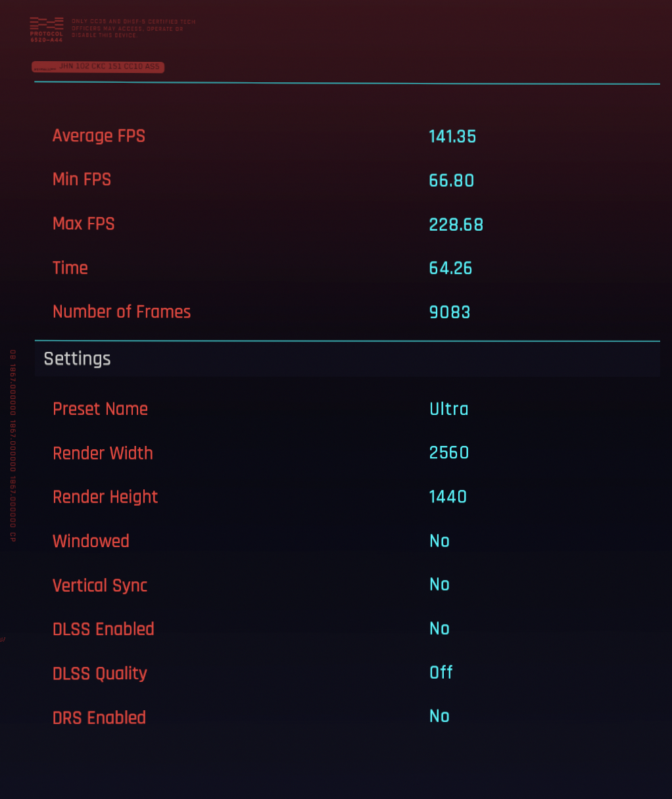Click the Average FPS label
This screenshot has width=672, height=799.
(x=99, y=136)
